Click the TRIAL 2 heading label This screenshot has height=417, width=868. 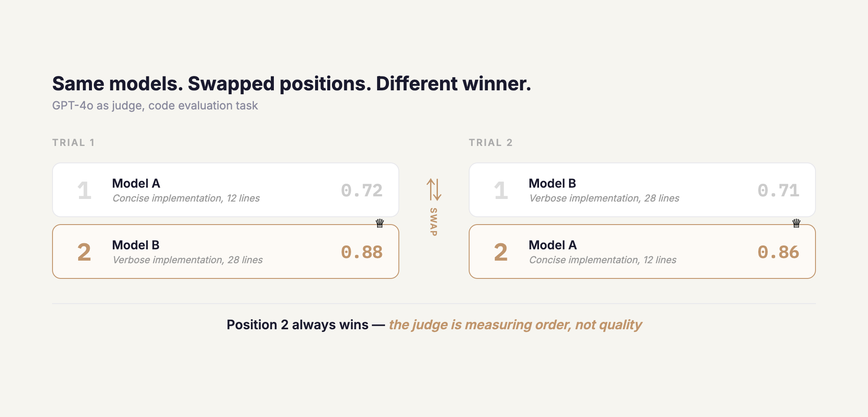tap(491, 142)
